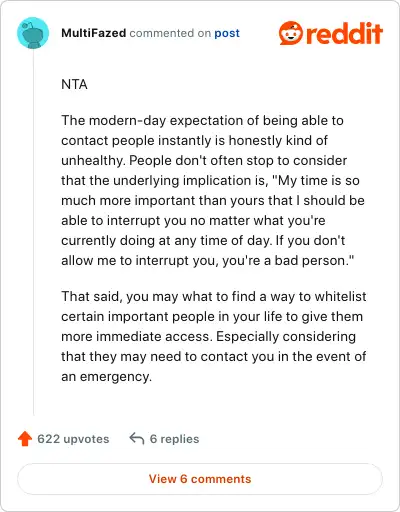Click the gray reply arrow icon
The image size is (400, 512).
point(137,439)
